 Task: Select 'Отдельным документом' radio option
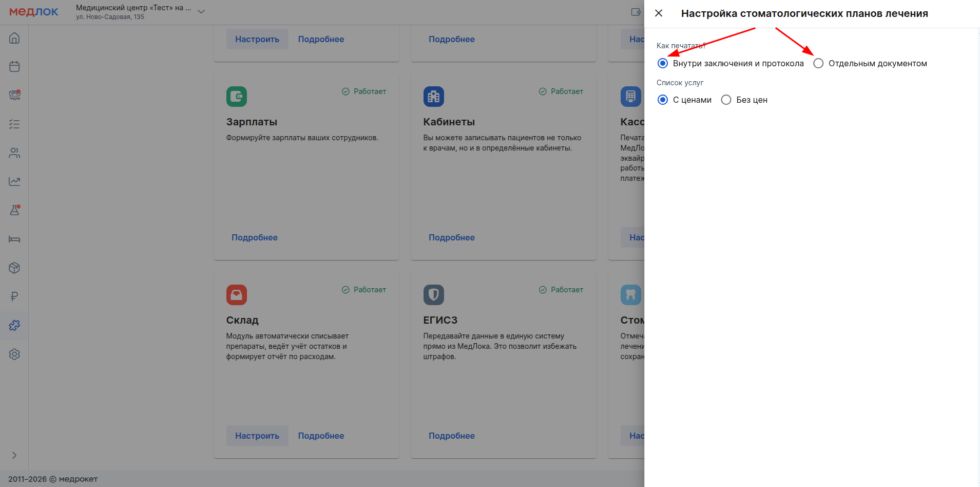[x=818, y=63]
